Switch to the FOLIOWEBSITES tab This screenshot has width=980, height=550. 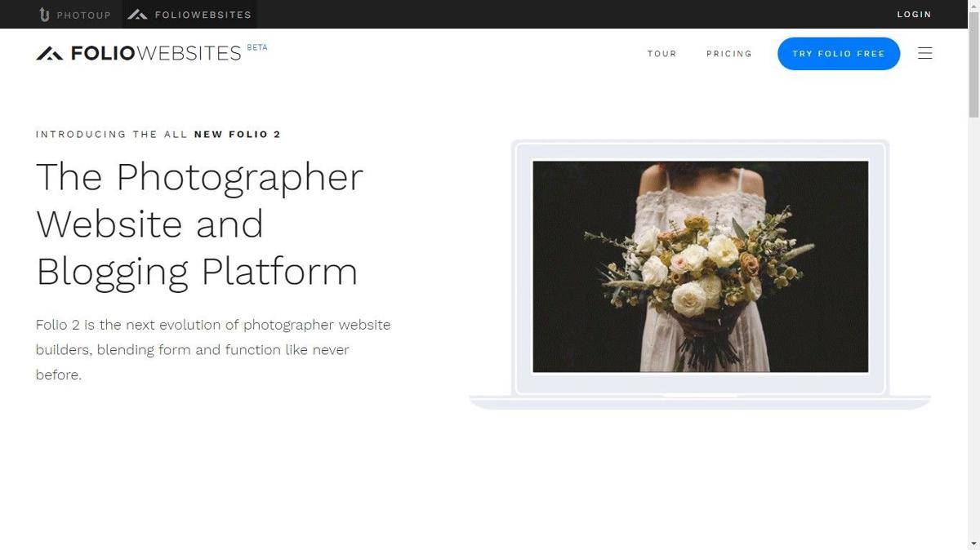click(189, 14)
